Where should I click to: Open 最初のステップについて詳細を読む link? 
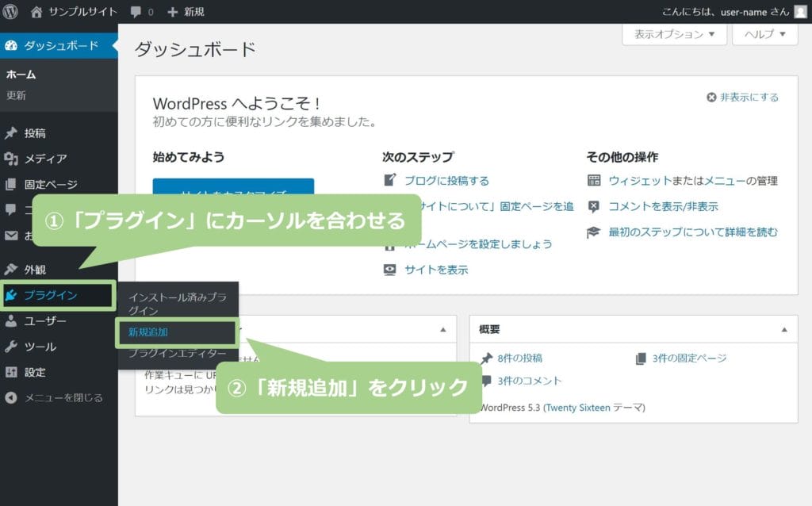(x=693, y=232)
